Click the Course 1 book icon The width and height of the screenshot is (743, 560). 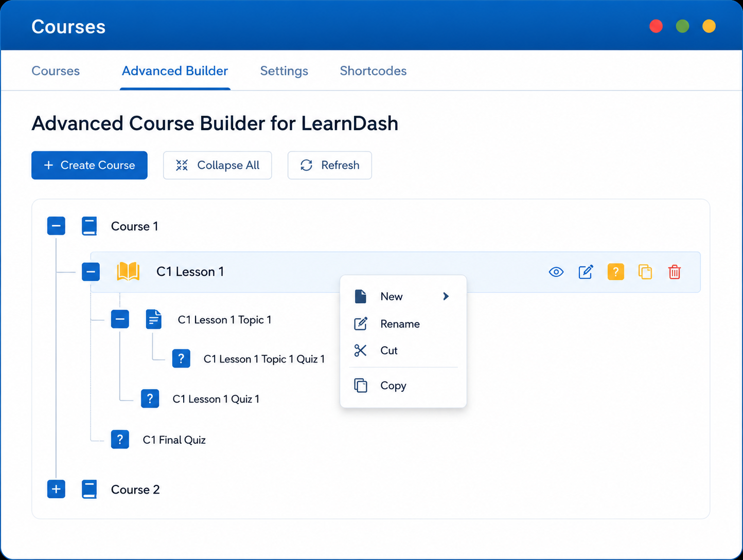coord(90,226)
